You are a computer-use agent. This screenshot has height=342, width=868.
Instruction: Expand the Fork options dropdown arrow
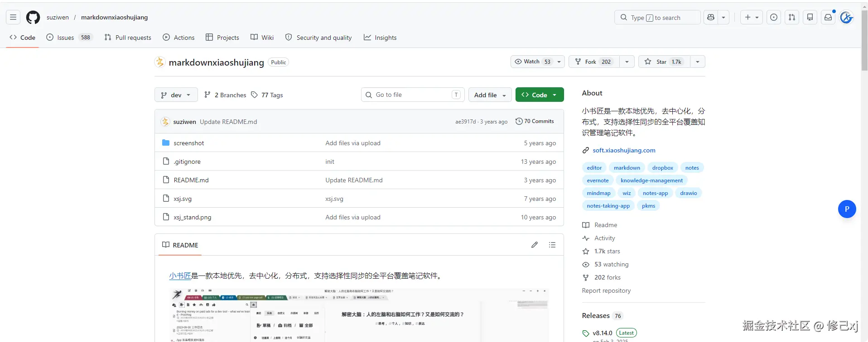point(627,62)
